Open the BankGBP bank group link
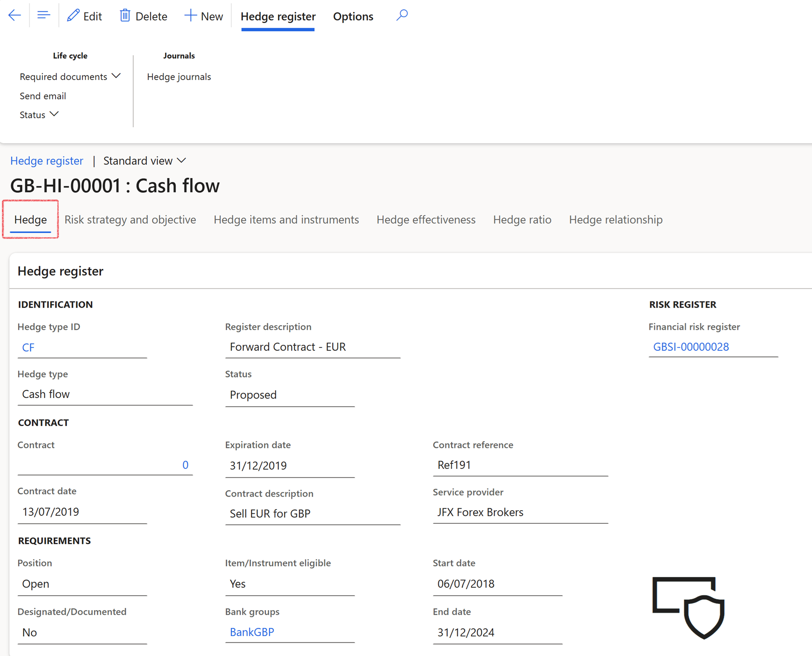 252,632
